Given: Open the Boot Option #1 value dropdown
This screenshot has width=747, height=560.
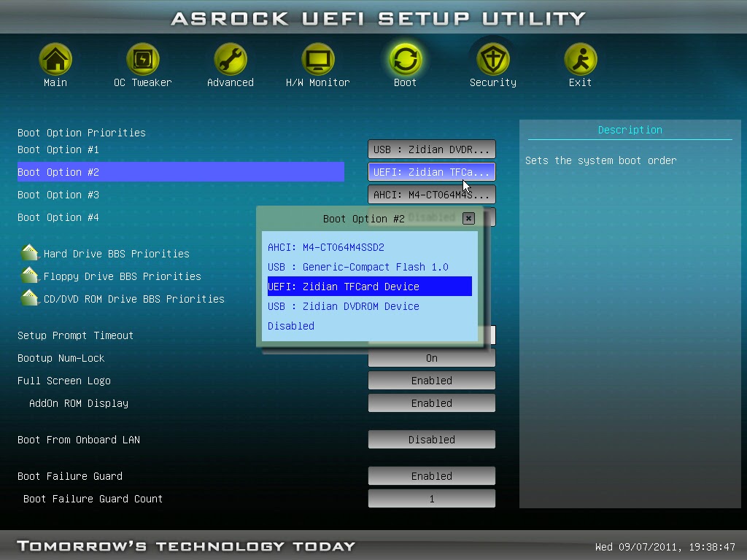Looking at the screenshot, I should [432, 149].
